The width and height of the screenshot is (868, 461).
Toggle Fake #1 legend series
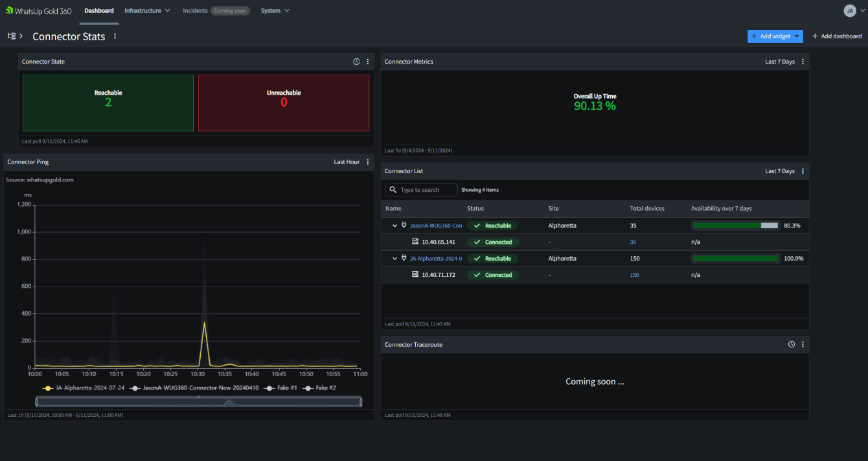[280, 388]
